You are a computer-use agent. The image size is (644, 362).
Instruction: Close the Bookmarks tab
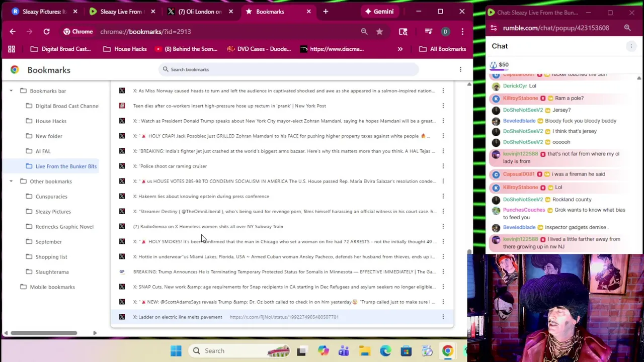(x=309, y=11)
